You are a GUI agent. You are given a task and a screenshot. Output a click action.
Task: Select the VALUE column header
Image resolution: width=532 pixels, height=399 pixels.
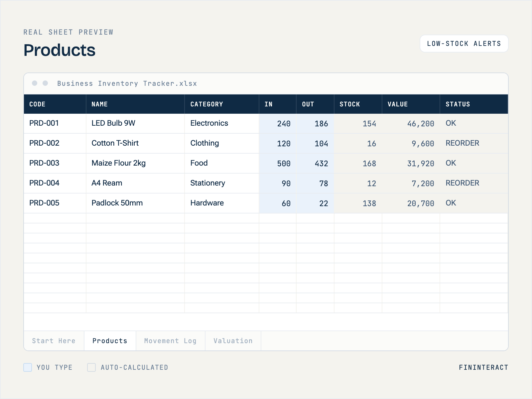pyautogui.click(x=411, y=104)
